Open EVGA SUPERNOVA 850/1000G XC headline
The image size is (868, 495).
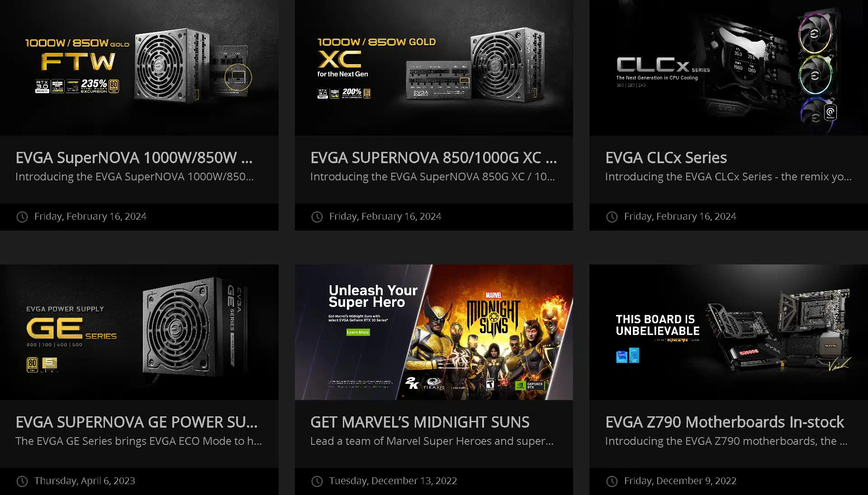click(x=433, y=158)
